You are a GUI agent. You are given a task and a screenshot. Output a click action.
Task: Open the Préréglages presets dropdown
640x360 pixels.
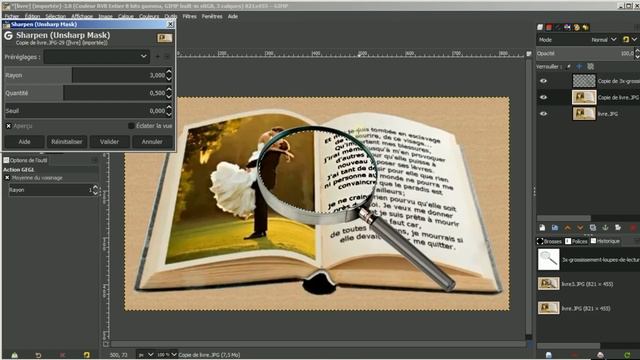pos(97,56)
